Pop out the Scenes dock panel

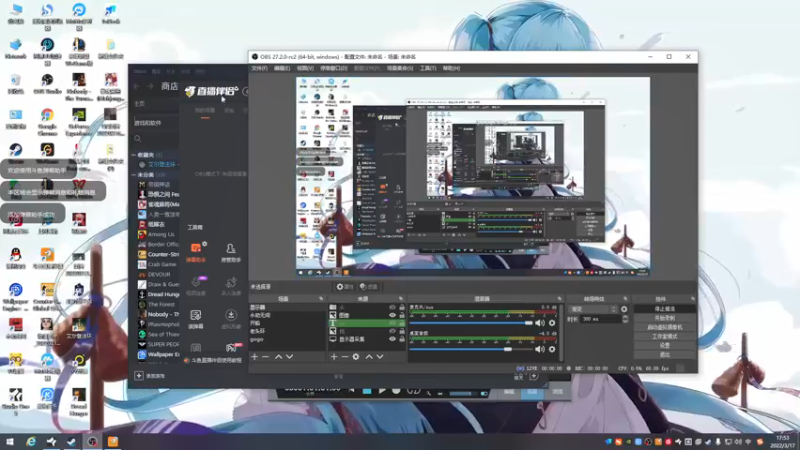coord(321,298)
